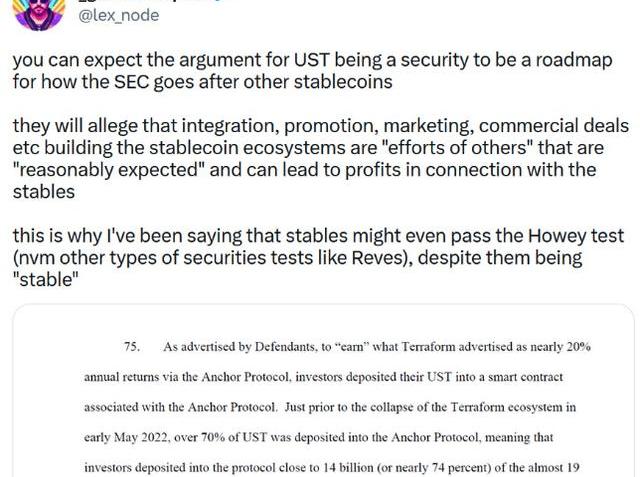Image resolution: width=640 pixels, height=477 pixels.
Task: Click the document line starting "associated with the Anchor"
Action: click(330, 407)
